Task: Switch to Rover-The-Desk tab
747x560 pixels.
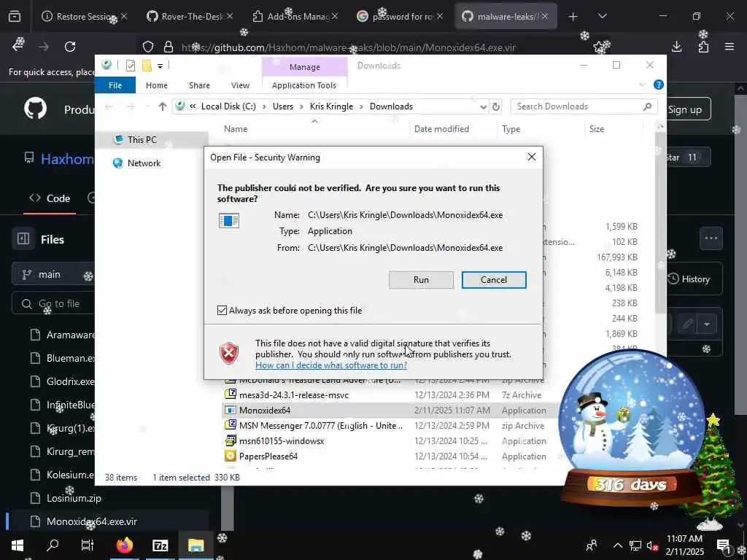Action: point(190,17)
